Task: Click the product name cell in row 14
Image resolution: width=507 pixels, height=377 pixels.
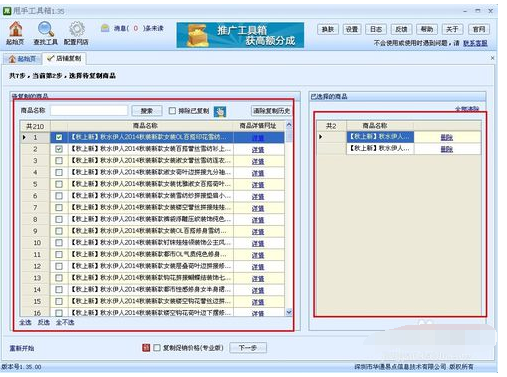Action: coord(151,289)
